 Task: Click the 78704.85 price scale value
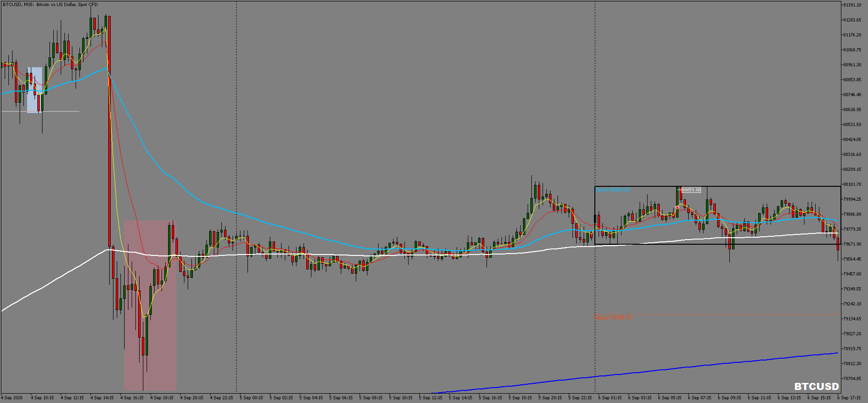coord(852,379)
